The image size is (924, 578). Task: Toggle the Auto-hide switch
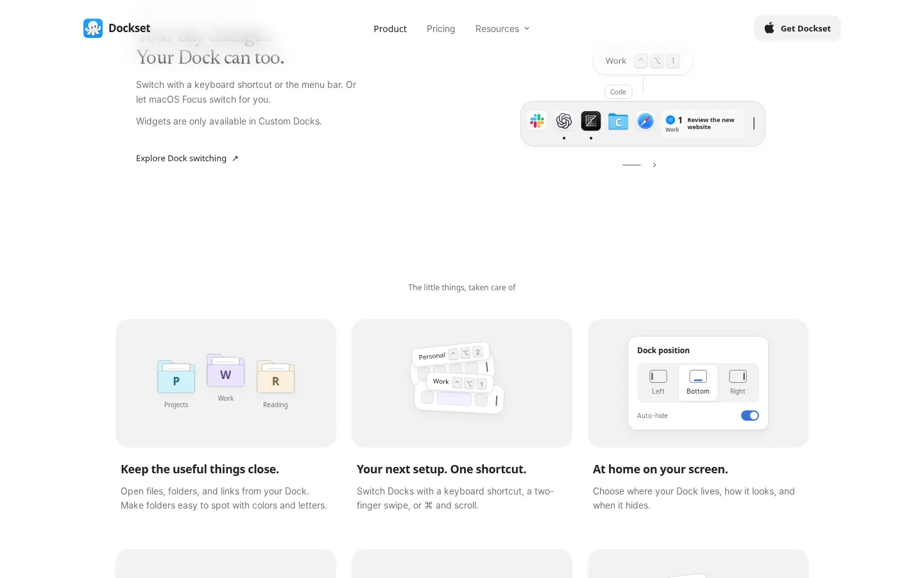pyautogui.click(x=749, y=416)
